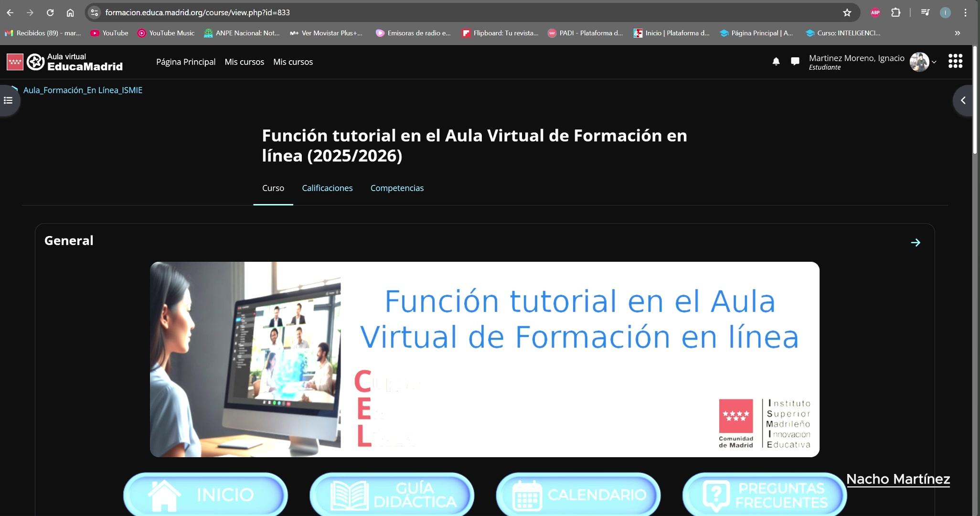Open the Curso: INTELIGENCI... bookmark
The image size is (980, 516).
[x=843, y=33]
